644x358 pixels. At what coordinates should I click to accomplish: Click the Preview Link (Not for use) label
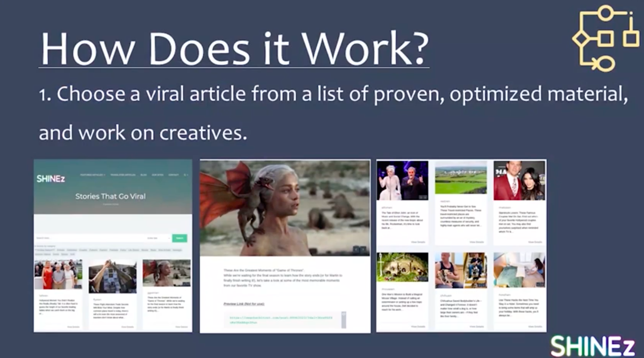(244, 304)
